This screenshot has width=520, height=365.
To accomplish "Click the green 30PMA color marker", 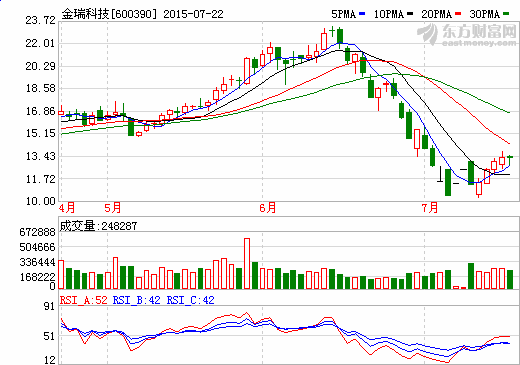I will point(506,14).
